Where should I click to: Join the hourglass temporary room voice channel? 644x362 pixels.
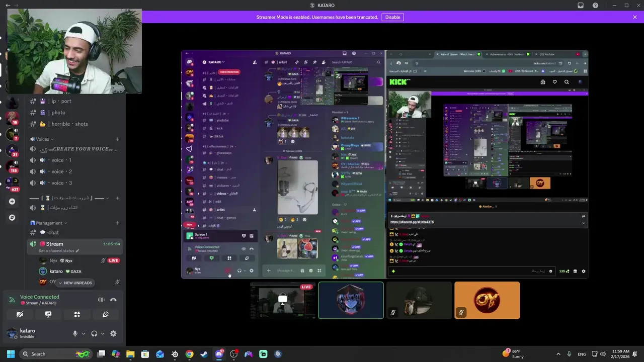tap(75, 208)
